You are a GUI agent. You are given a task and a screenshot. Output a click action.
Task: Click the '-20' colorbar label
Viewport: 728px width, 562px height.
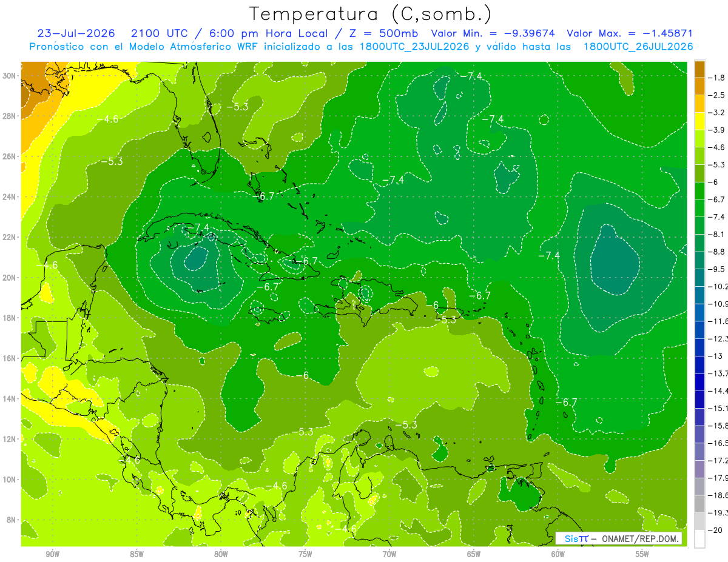[x=715, y=529]
